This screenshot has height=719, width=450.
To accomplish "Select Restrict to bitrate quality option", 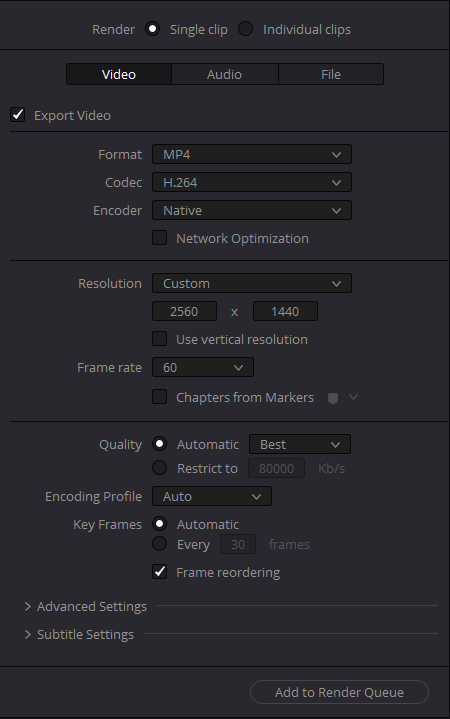I will pyautogui.click(x=160, y=468).
